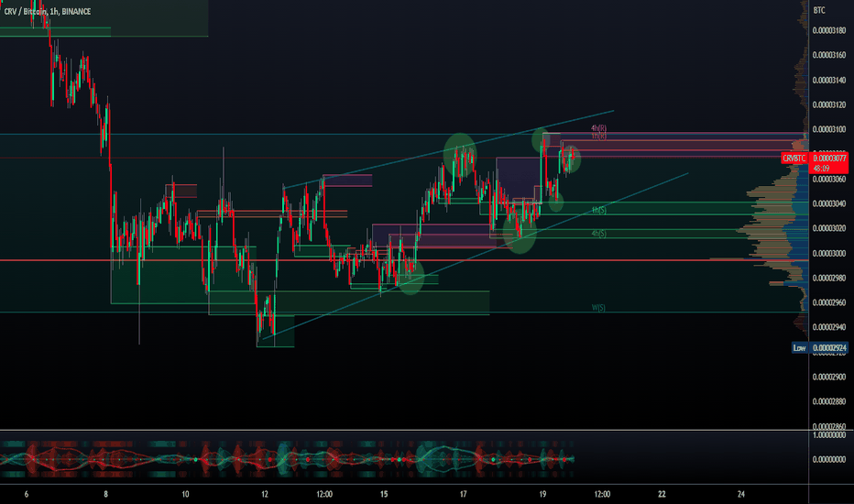Click price axis level 0.00003060
The width and height of the screenshot is (854, 504).
point(829,180)
